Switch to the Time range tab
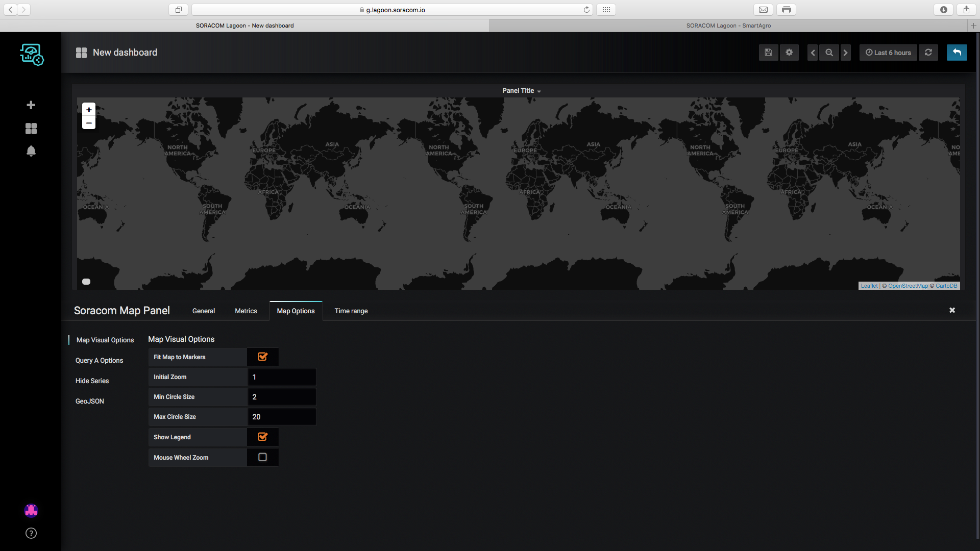 pos(351,311)
